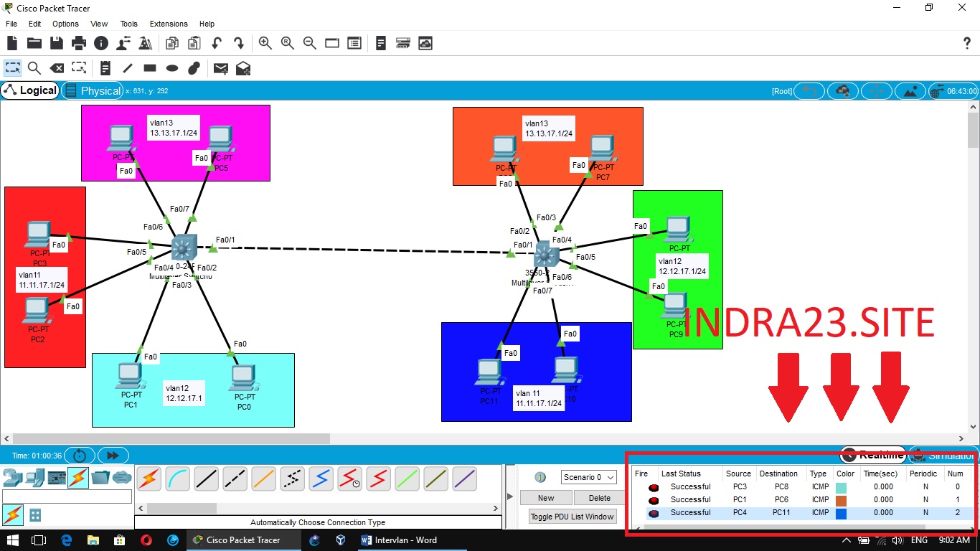Pick the Place Note tool

[105, 68]
